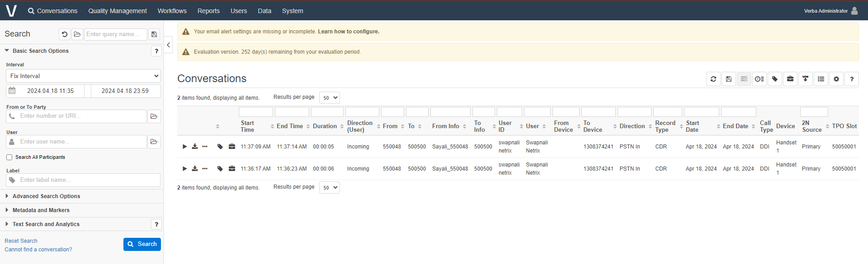The height and width of the screenshot is (264, 868).
Task: Open the System menu
Action: (x=292, y=11)
